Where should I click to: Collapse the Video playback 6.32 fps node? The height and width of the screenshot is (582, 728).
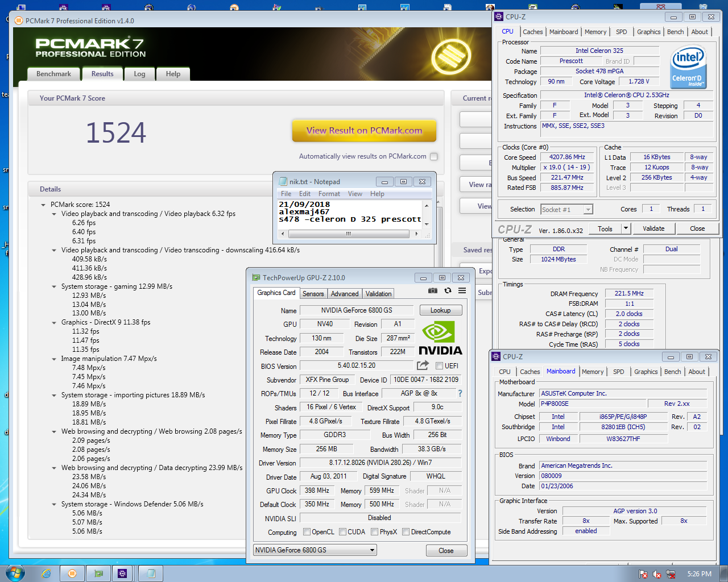pos(54,214)
